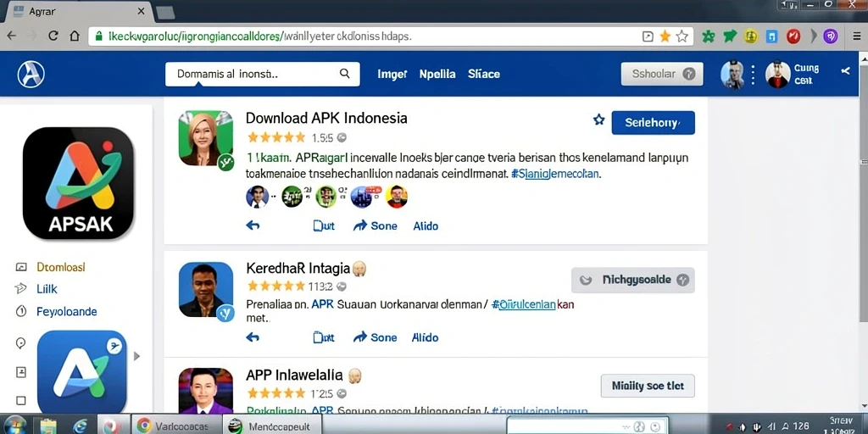This screenshot has width=868, height=434.
Task: Switch to the Chrome Varlcooacas taskbar window
Action: coord(176,426)
